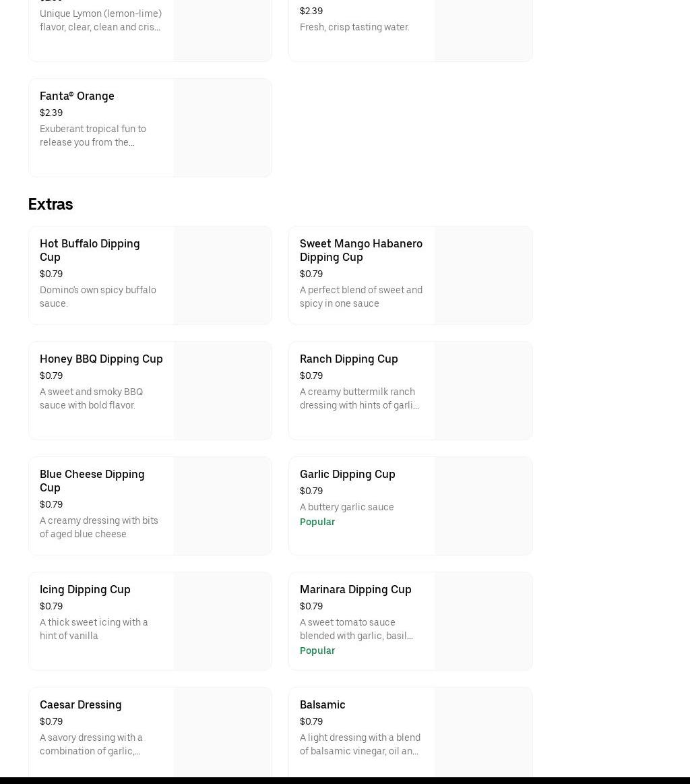Click Ranch Dipping Cup image placeholder
Viewport: 690px width, 784px height.
(x=483, y=390)
